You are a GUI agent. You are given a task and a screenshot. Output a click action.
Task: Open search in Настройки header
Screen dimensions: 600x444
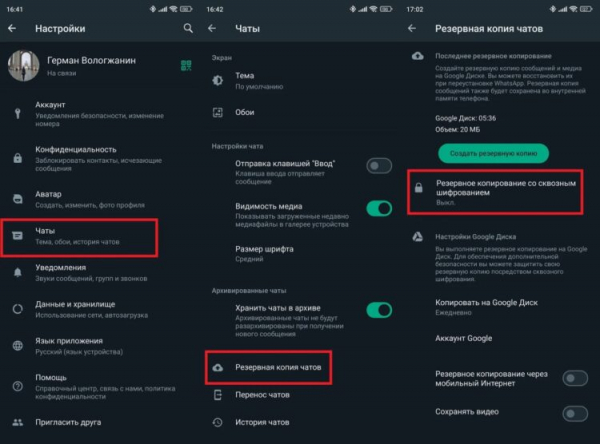point(188,28)
